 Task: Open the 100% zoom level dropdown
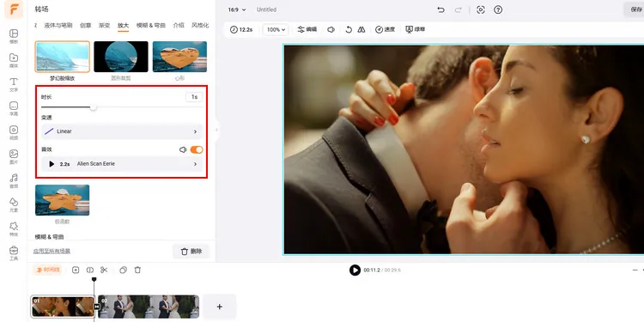[276, 29]
